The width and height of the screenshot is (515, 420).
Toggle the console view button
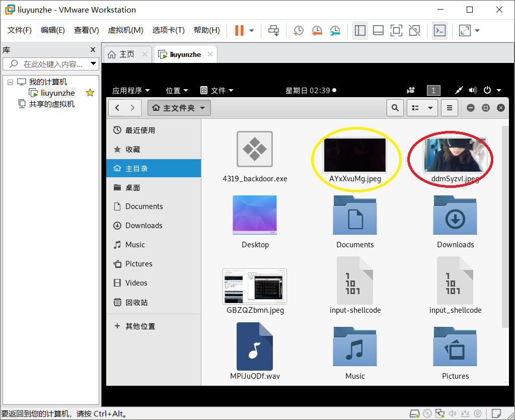439,31
